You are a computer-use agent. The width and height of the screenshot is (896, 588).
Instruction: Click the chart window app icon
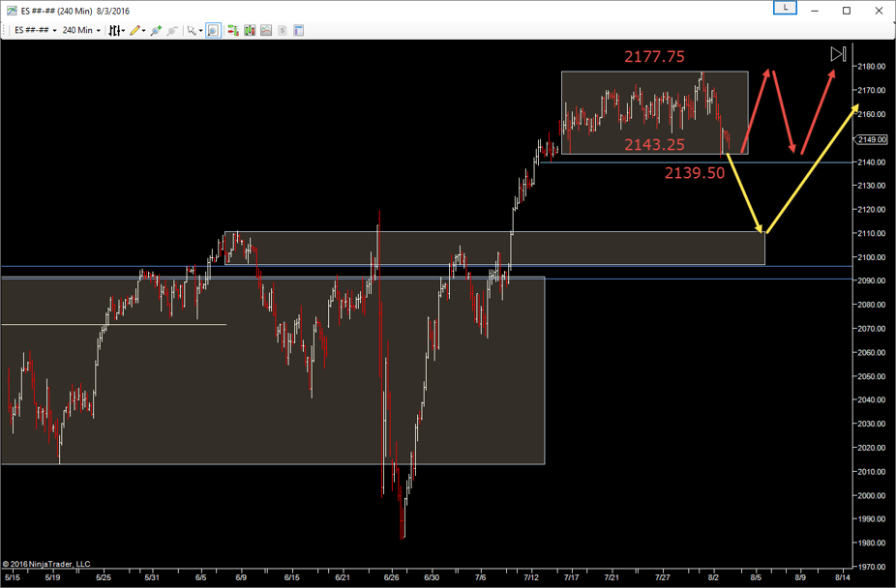[x=11, y=11]
